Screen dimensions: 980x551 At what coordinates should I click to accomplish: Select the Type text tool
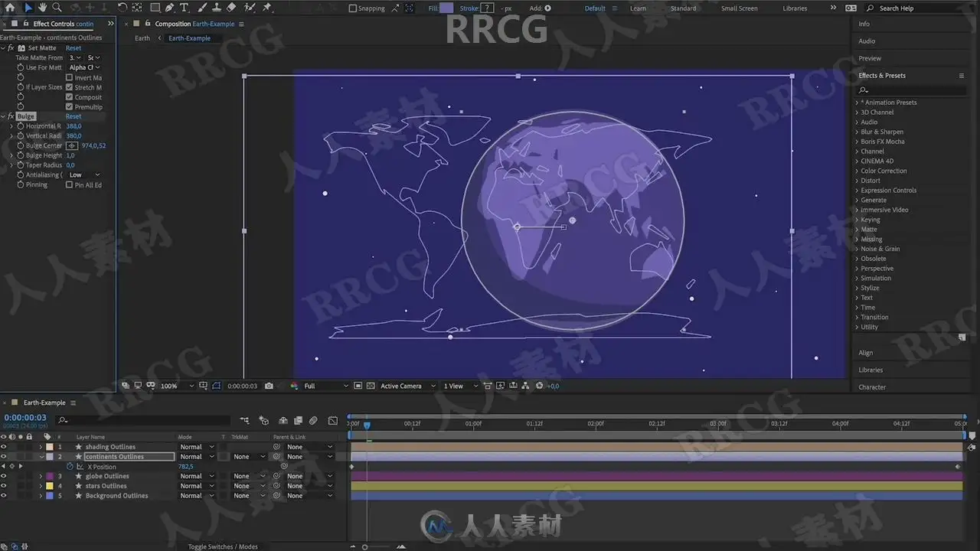pyautogui.click(x=184, y=8)
